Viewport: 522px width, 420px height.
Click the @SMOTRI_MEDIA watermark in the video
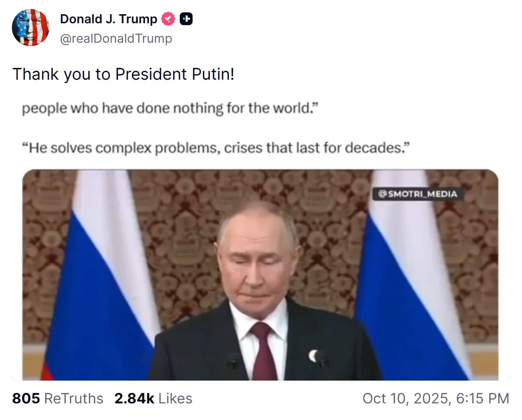pos(418,194)
